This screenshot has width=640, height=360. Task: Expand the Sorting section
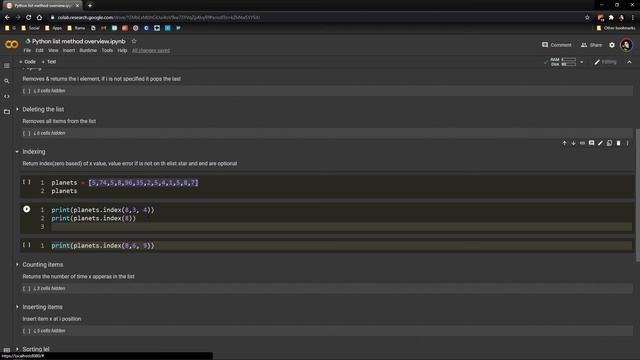click(17, 349)
